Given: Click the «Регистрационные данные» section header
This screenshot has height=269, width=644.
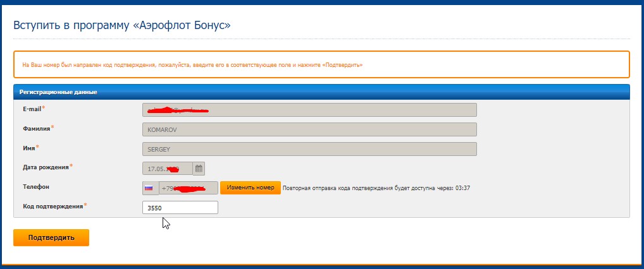Looking at the screenshot, I should point(58,92).
